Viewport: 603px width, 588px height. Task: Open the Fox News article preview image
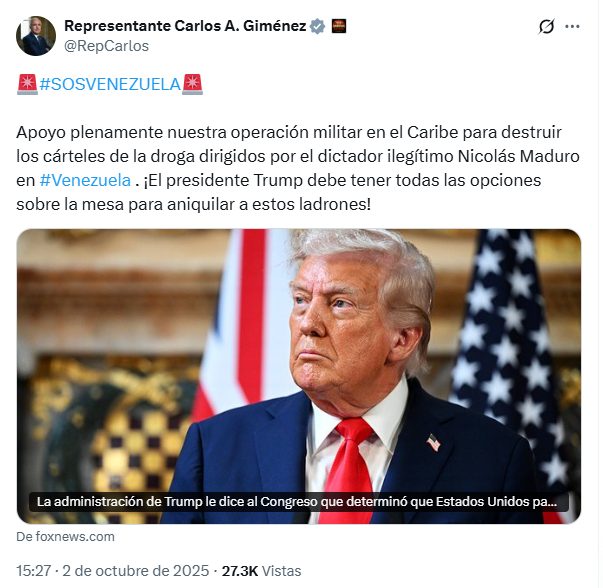click(x=299, y=376)
